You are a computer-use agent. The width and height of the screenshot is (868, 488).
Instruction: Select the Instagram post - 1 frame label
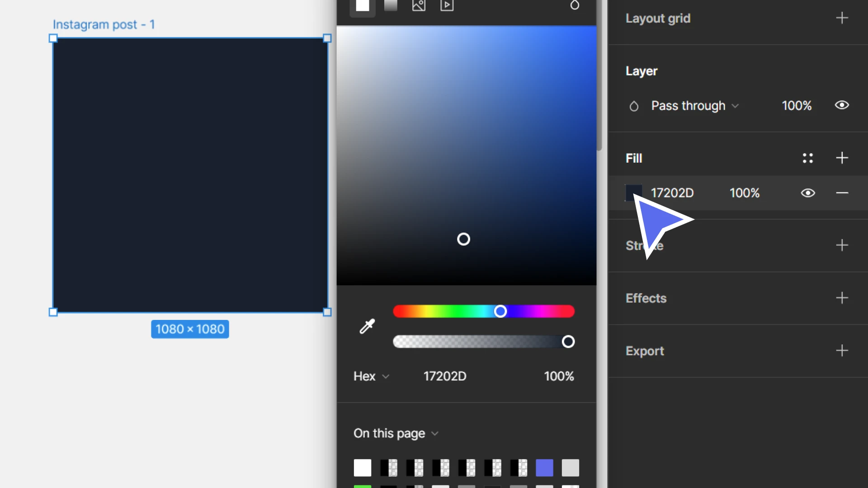[x=104, y=24]
